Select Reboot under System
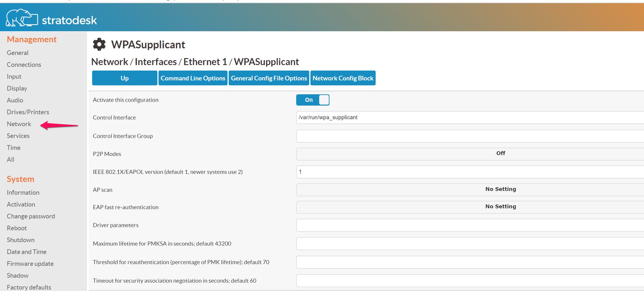The height and width of the screenshot is (291, 644). [x=17, y=228]
